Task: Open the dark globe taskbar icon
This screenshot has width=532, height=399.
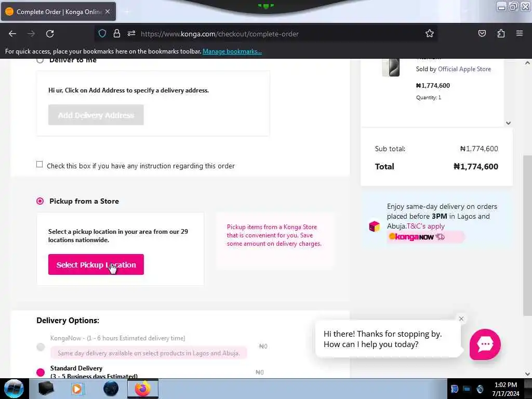Action: tap(111, 389)
